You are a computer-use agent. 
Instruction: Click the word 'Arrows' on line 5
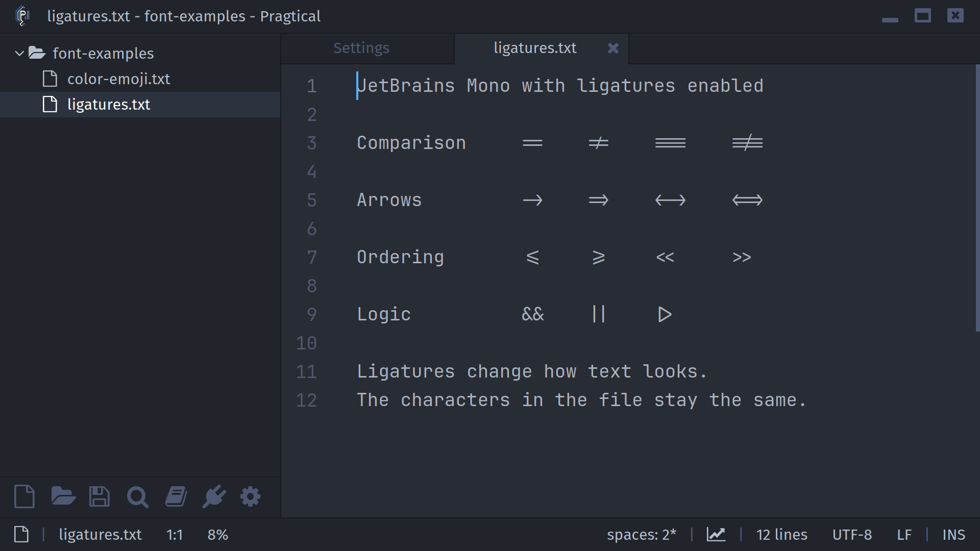(389, 200)
